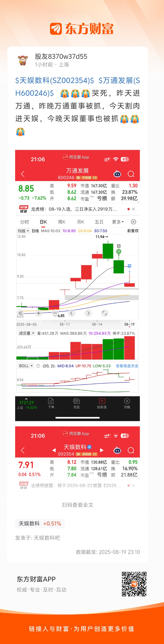The width and height of the screenshot is (164, 644).
Task: Tap the poster's avatar image
Action: 23,60
